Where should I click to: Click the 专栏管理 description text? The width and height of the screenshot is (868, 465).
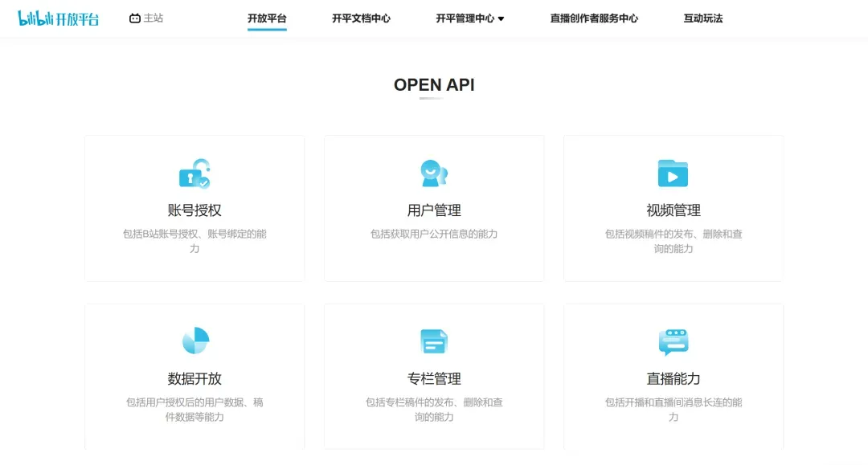pos(434,409)
